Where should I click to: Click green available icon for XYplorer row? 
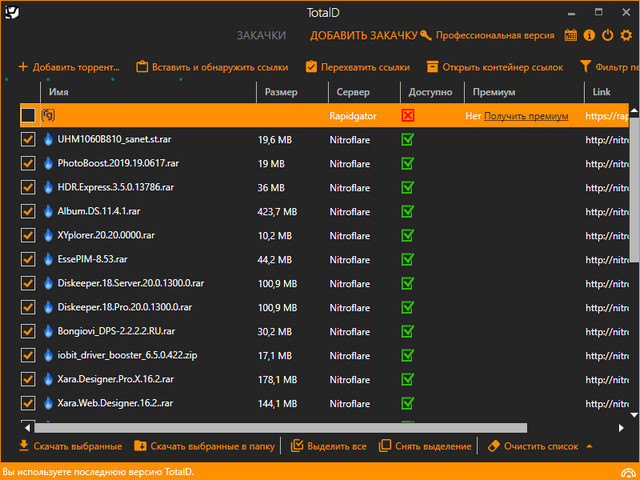pos(407,236)
